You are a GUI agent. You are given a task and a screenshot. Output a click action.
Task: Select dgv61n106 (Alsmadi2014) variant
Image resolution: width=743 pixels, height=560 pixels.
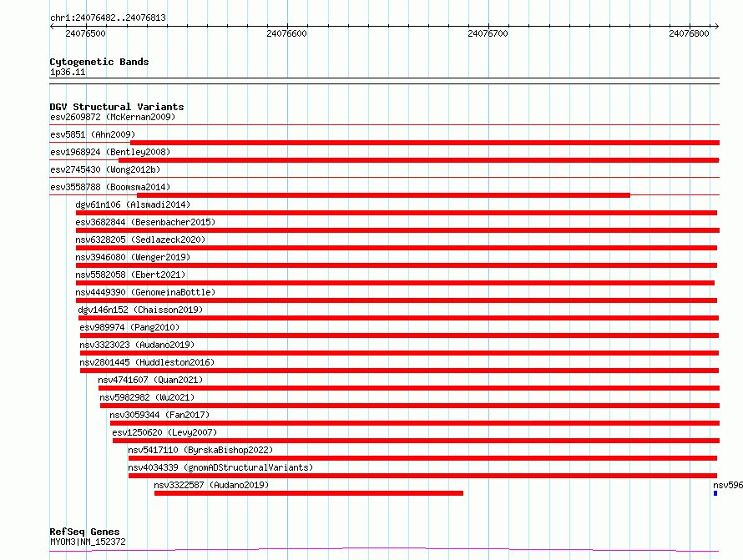pos(133,204)
